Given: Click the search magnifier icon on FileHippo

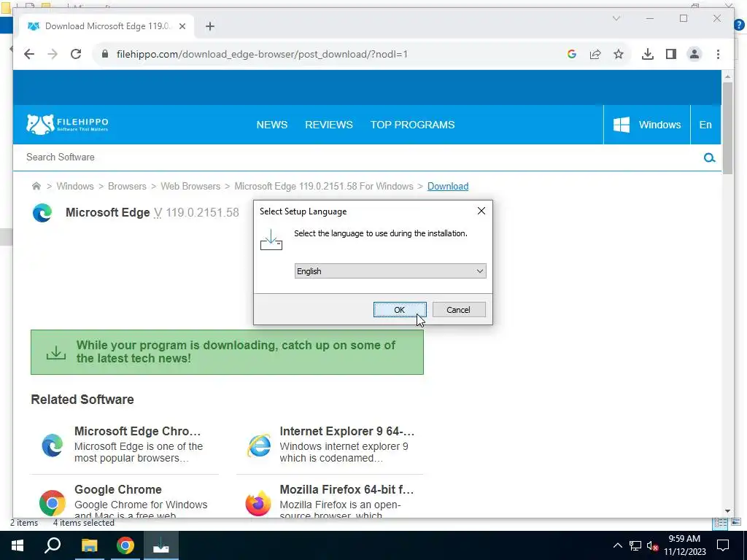Looking at the screenshot, I should (x=709, y=157).
